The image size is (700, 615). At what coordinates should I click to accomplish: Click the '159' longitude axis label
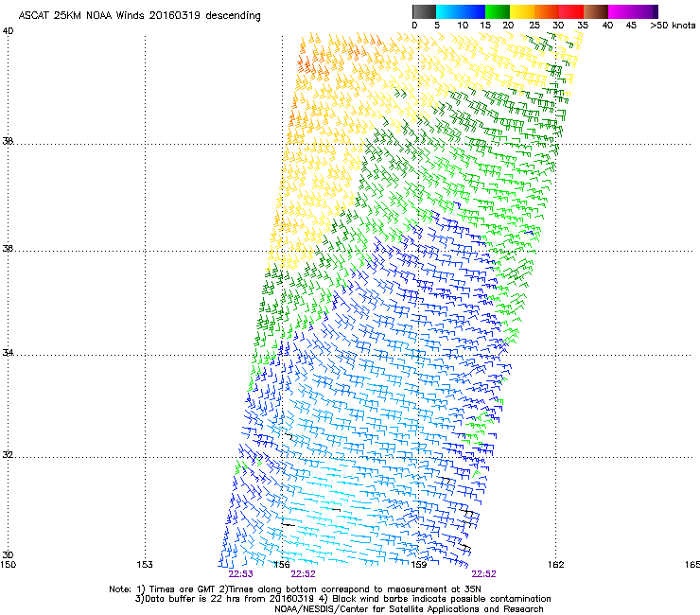419,565
